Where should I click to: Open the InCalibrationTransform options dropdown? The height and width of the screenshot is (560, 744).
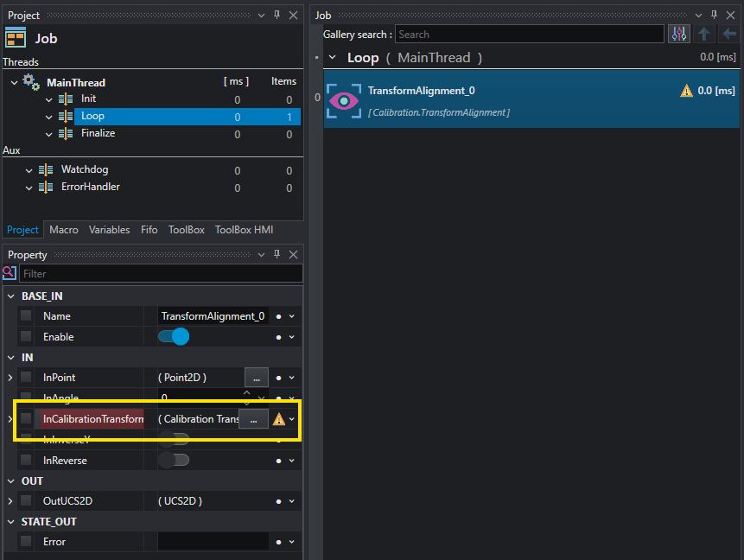[292, 419]
